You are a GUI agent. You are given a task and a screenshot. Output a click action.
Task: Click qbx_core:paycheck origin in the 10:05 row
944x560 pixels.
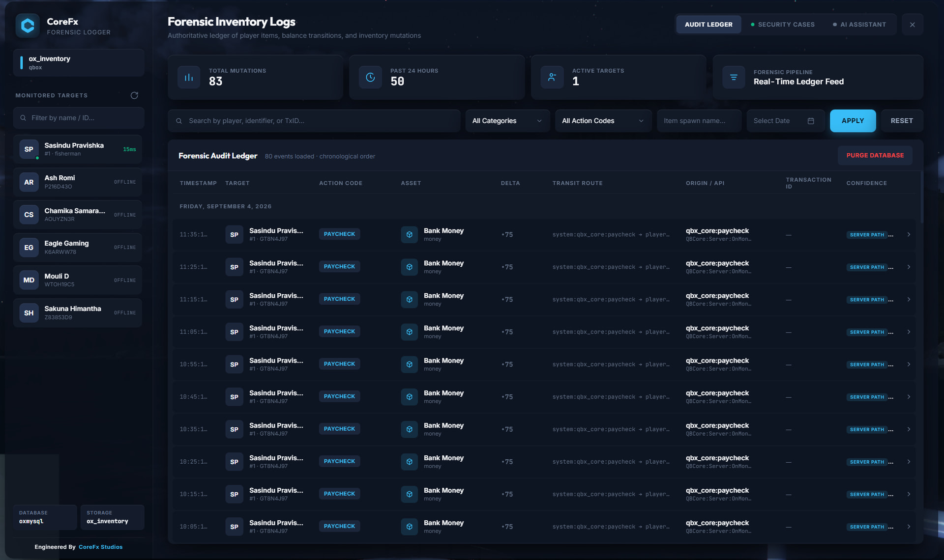point(717,523)
